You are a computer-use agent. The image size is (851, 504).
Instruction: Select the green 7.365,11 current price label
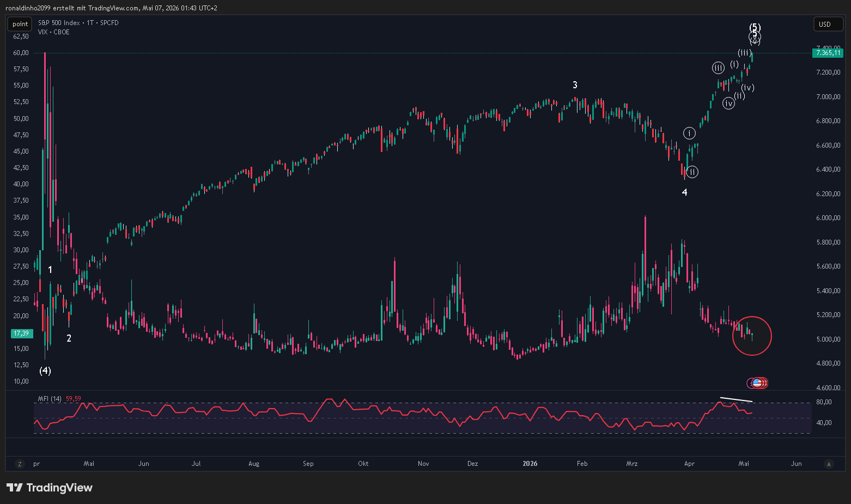827,53
